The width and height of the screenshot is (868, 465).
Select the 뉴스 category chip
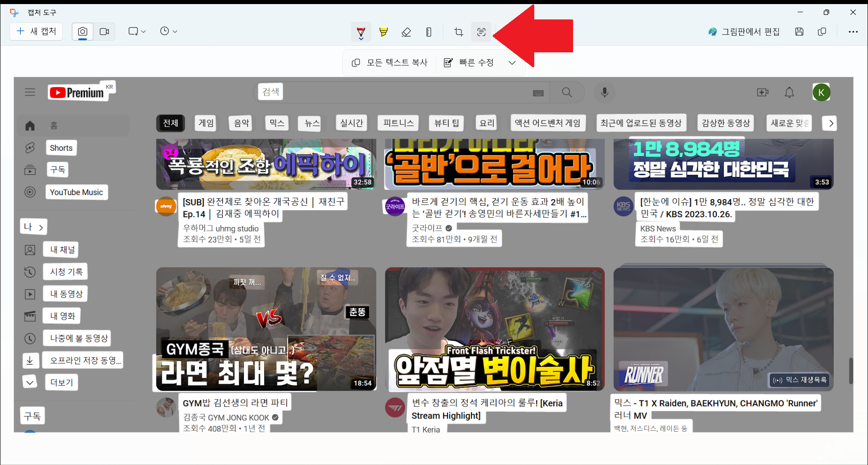tap(312, 123)
